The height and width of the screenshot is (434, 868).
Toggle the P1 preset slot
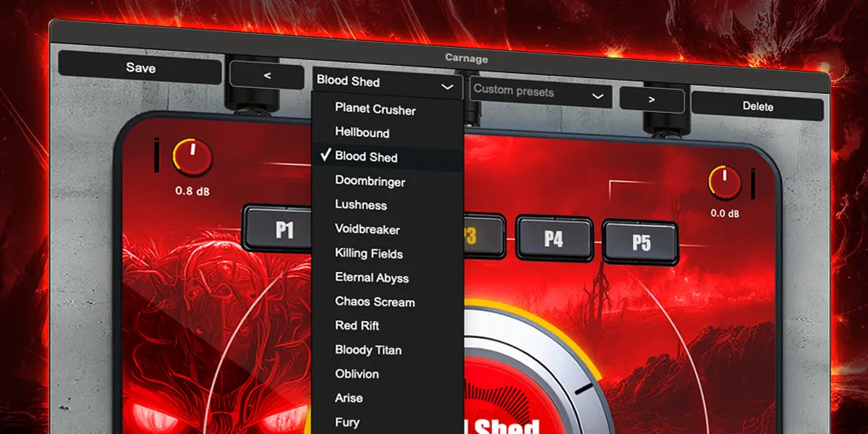click(x=284, y=230)
